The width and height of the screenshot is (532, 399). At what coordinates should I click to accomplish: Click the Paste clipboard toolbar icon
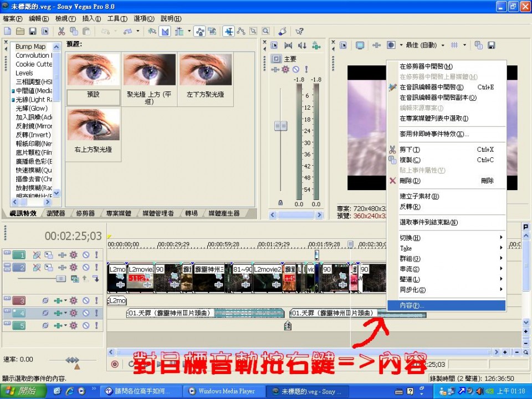(x=86, y=32)
